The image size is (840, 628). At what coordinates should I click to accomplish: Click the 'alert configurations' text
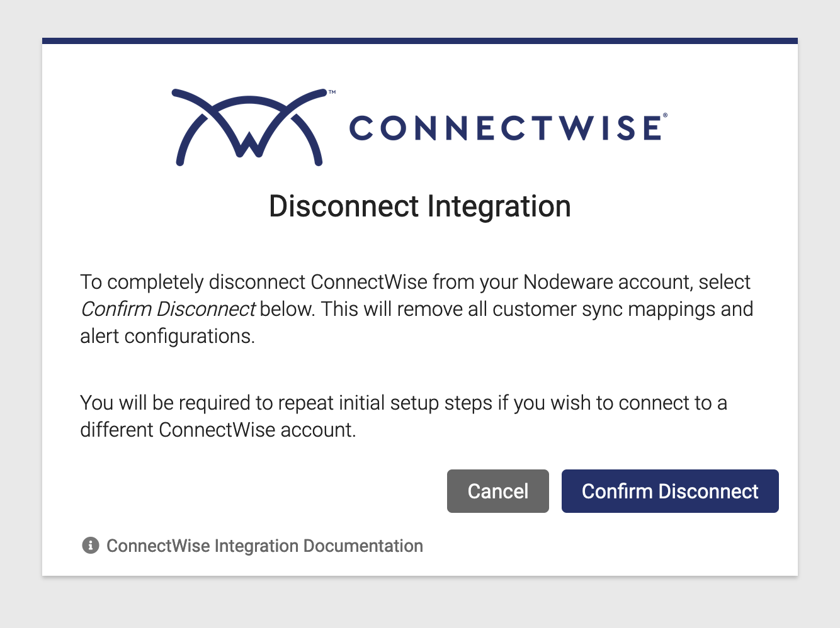point(167,336)
